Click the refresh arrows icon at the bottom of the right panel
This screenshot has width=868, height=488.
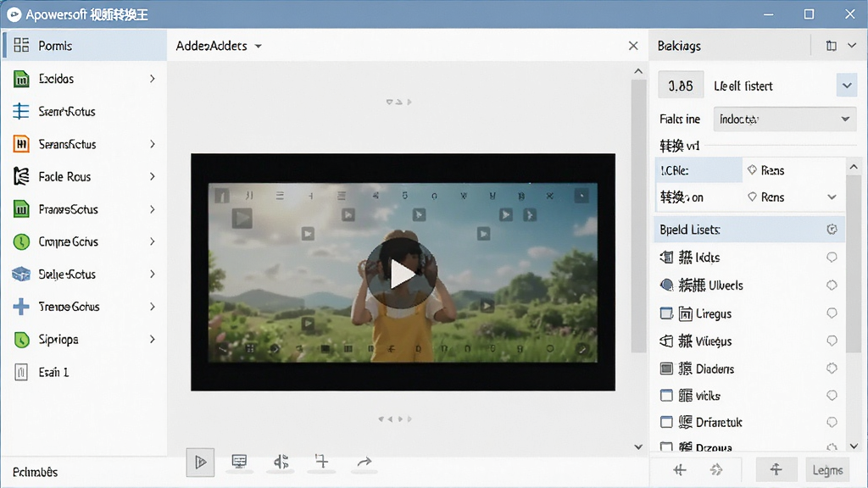(x=716, y=469)
